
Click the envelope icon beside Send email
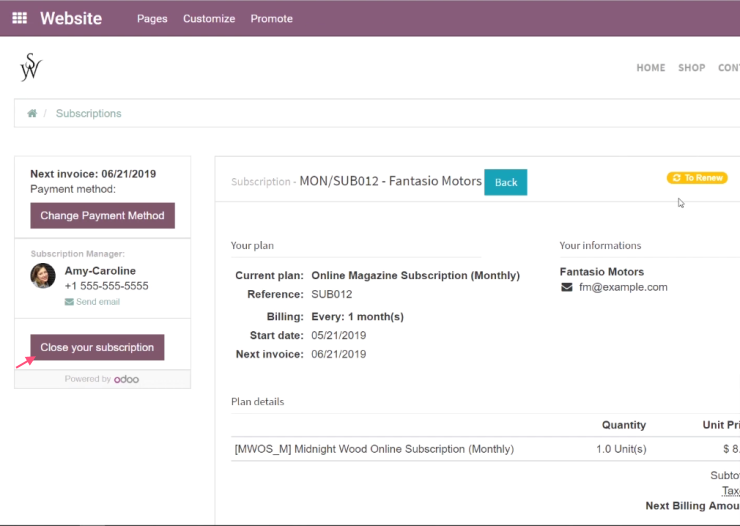[69, 301]
